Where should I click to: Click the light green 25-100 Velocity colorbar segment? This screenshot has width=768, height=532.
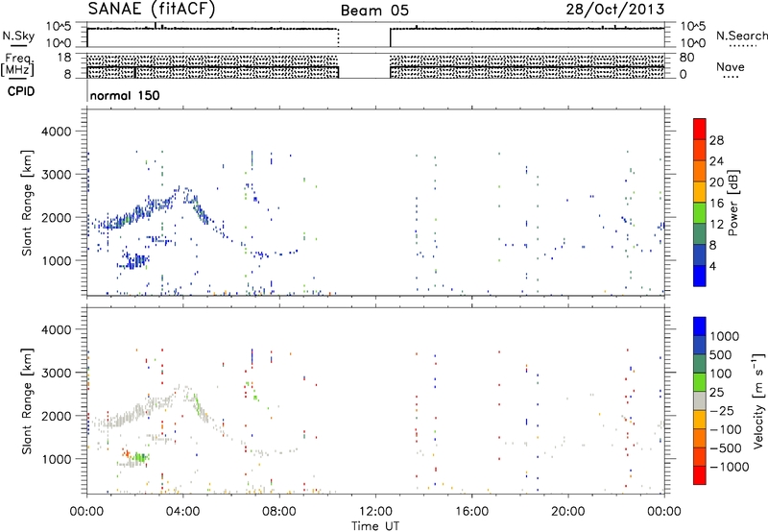(700, 382)
